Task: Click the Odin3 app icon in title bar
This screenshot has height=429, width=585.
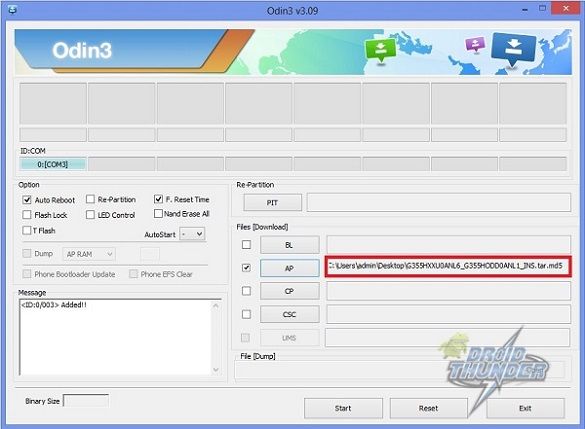Action: tap(12, 9)
